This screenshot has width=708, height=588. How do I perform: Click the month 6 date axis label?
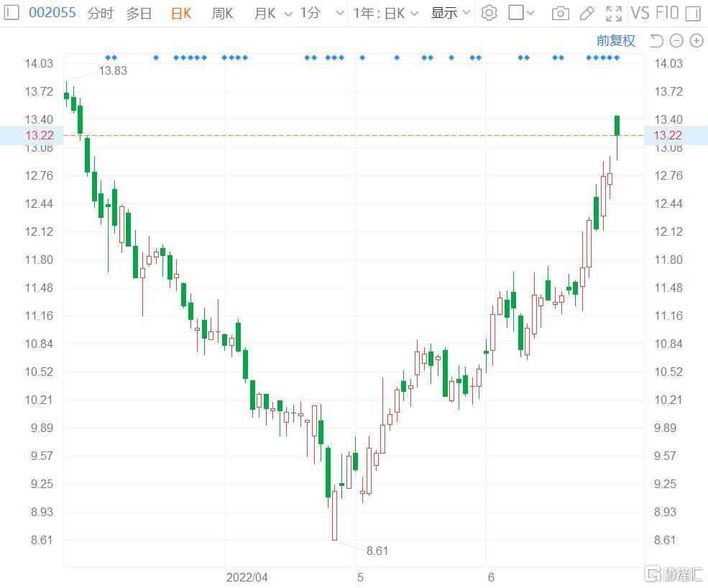click(491, 577)
